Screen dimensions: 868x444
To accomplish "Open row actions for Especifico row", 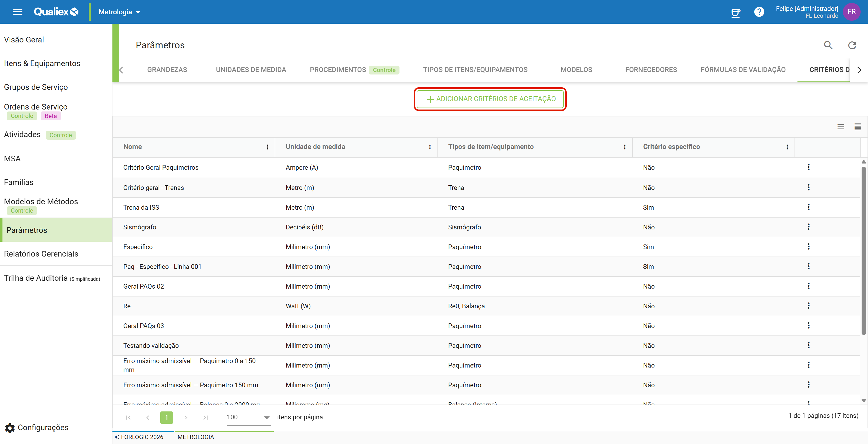I will tap(808, 246).
